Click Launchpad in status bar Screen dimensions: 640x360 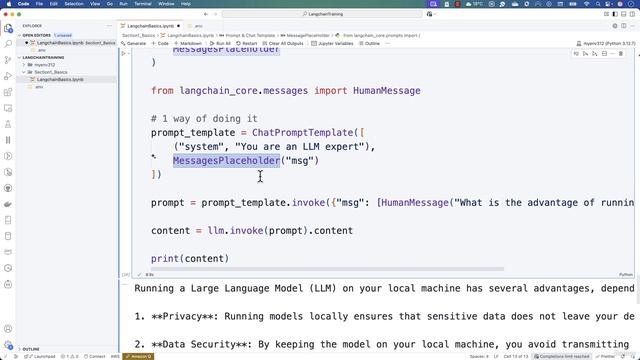click(40, 356)
